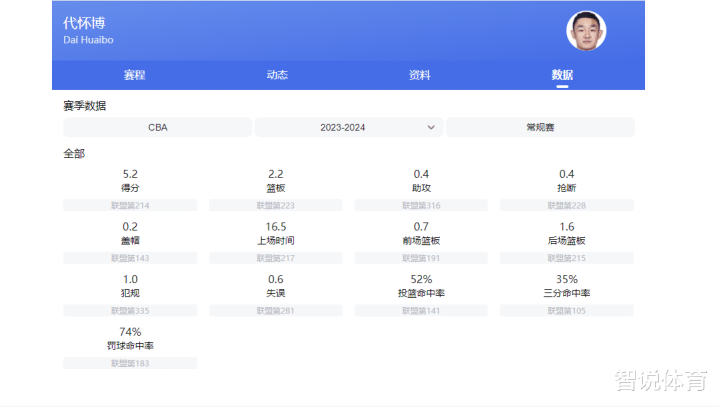Open the 赛程 tab

click(134, 75)
